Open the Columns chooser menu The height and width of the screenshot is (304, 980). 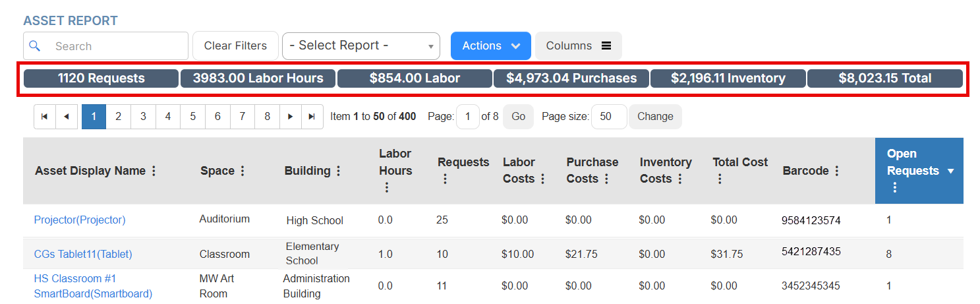click(x=578, y=46)
